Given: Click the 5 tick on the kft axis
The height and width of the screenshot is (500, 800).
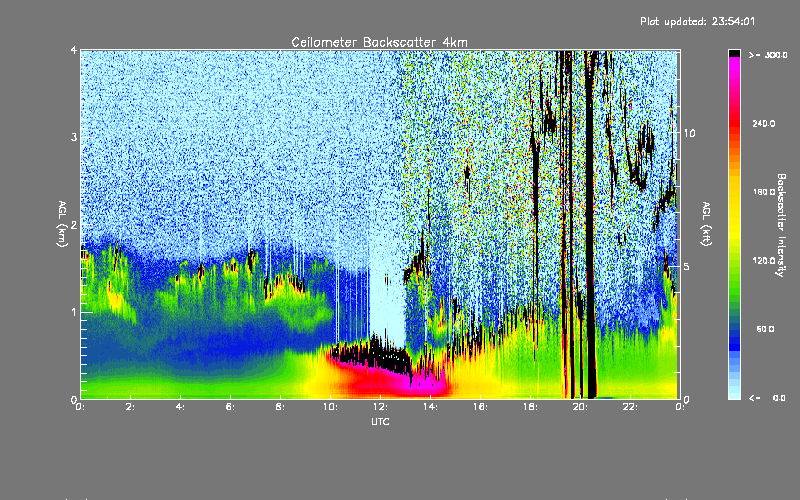Looking at the screenshot, I should (x=687, y=267).
